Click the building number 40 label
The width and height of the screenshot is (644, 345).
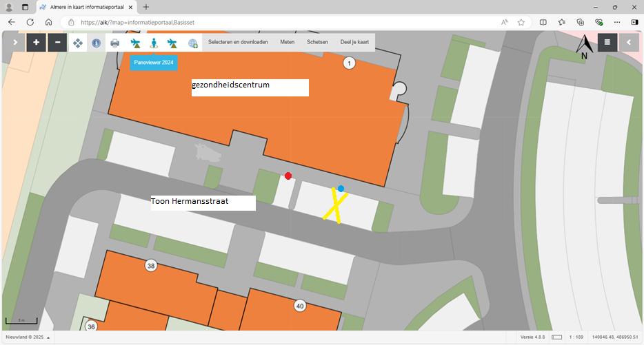point(299,306)
